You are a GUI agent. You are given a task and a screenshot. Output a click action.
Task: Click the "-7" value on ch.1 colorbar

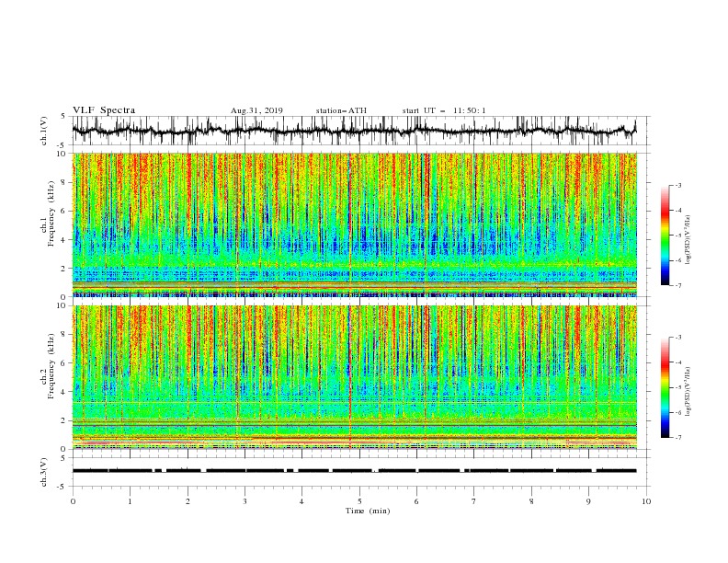click(x=678, y=285)
